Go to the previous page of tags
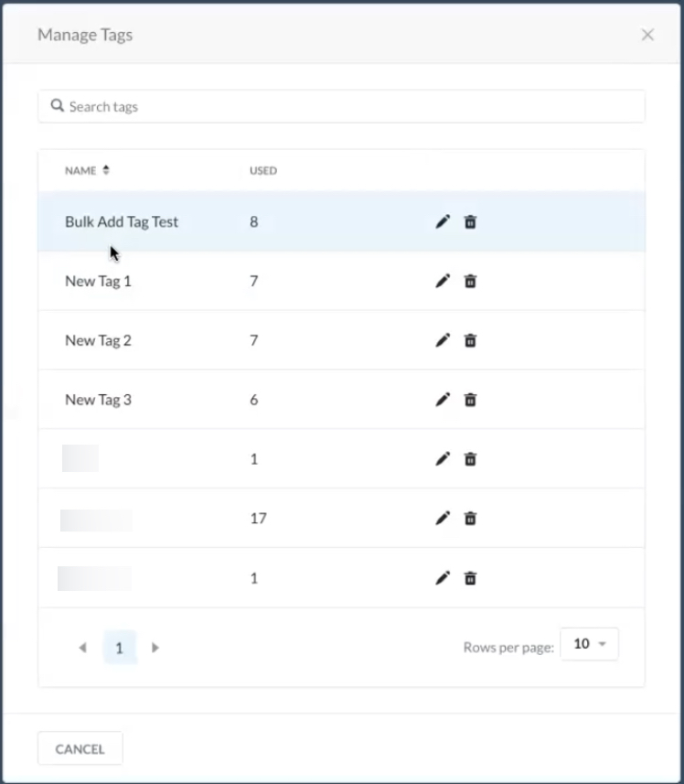This screenshot has width=684, height=784. point(84,648)
